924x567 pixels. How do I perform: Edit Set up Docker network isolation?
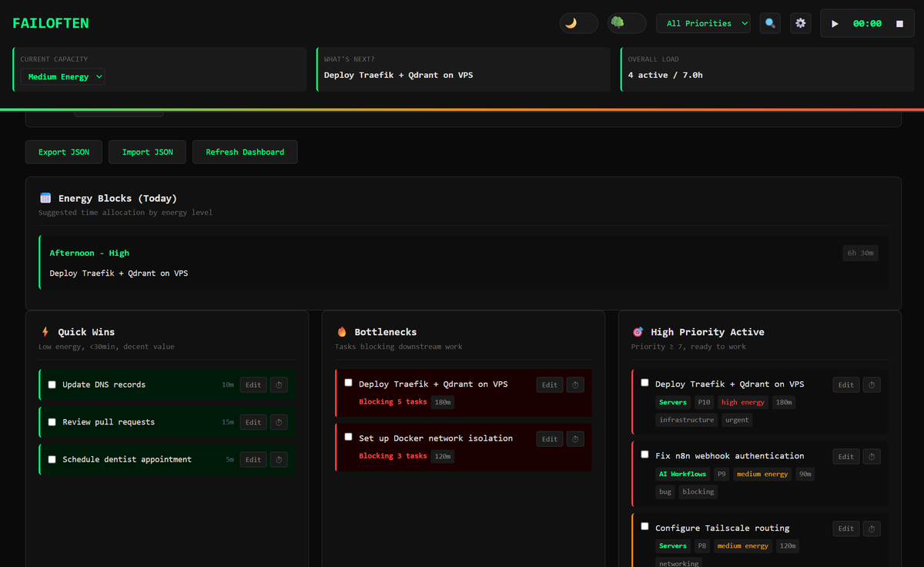point(550,439)
